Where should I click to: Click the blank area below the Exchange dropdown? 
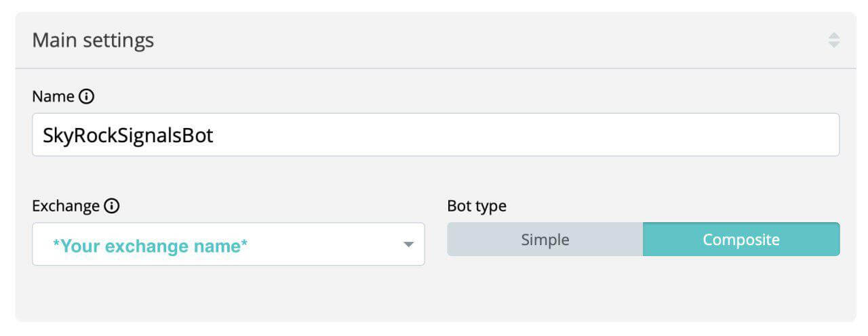(228, 291)
